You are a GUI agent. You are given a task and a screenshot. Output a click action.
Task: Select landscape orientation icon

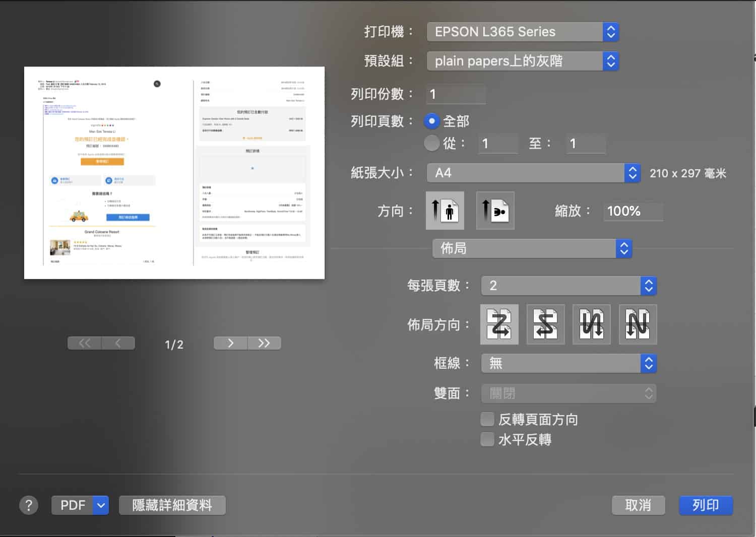coord(495,210)
